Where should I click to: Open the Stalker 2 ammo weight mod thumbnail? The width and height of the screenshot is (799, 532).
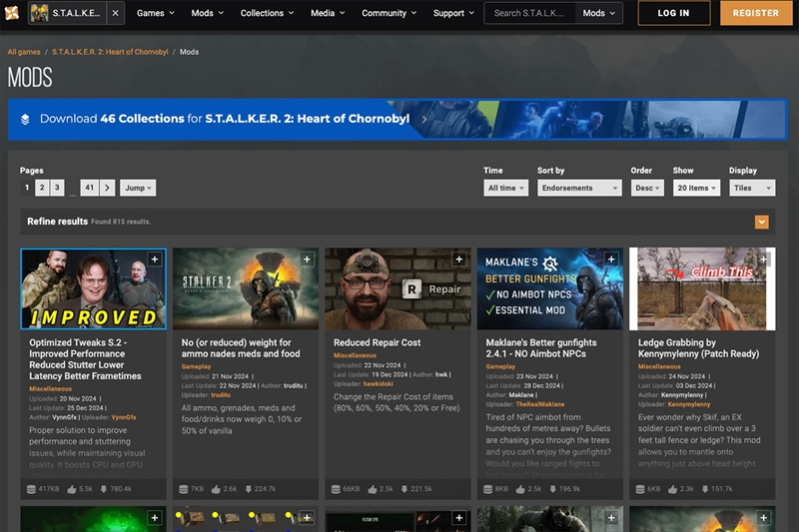click(246, 288)
